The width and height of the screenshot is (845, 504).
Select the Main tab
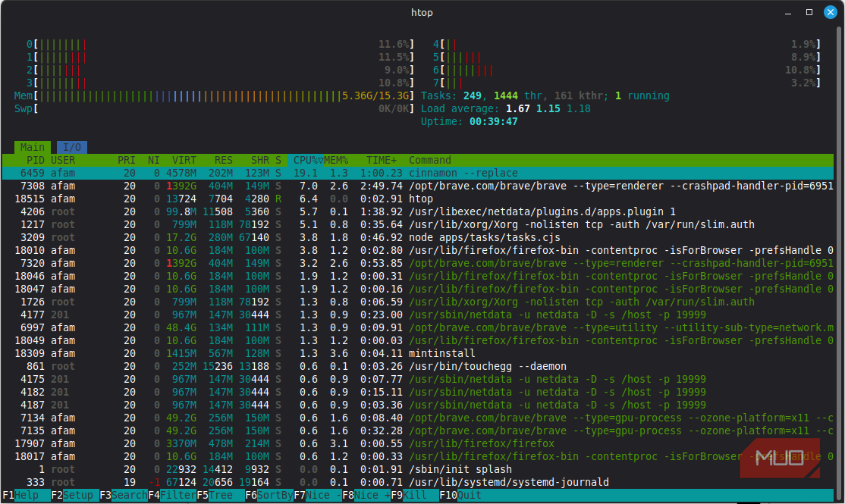33,147
